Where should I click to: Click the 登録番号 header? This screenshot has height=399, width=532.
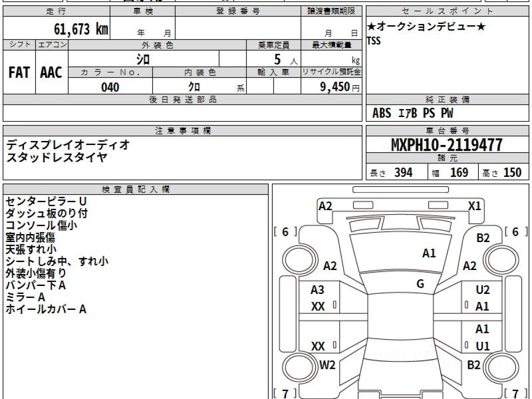tap(238, 12)
